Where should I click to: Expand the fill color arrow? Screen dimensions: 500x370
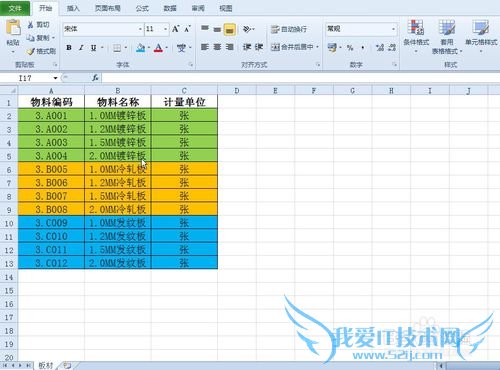point(149,48)
